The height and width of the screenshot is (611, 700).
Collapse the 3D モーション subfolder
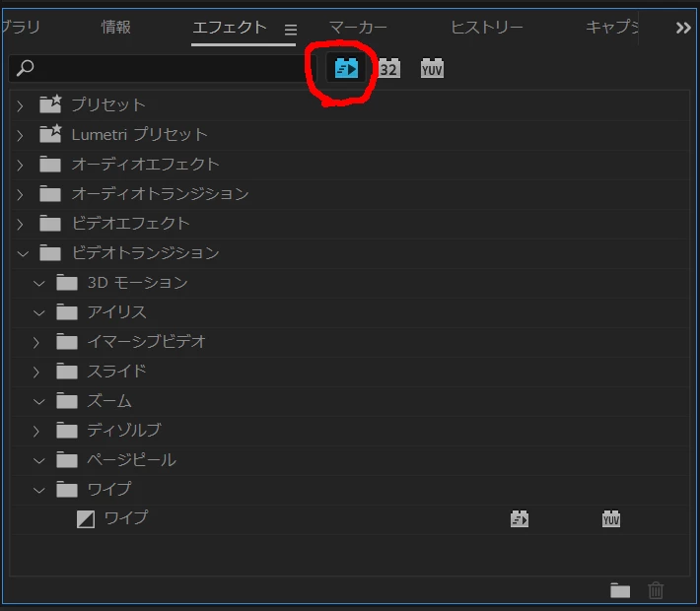39,284
